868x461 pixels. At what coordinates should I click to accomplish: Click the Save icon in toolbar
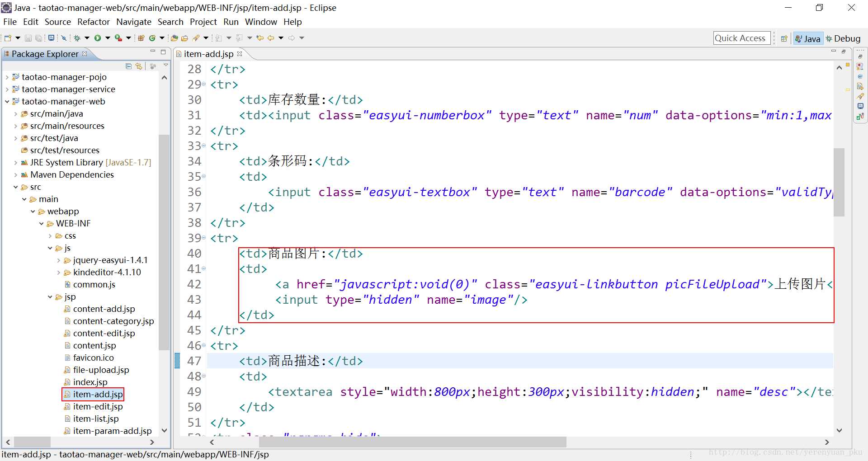(28, 38)
